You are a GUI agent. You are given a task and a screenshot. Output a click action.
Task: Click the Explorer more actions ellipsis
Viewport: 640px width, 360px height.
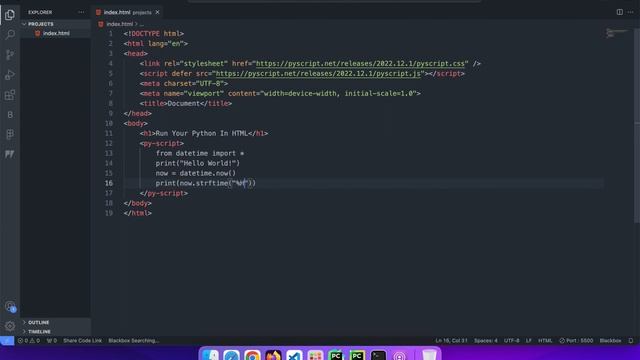tap(81, 12)
